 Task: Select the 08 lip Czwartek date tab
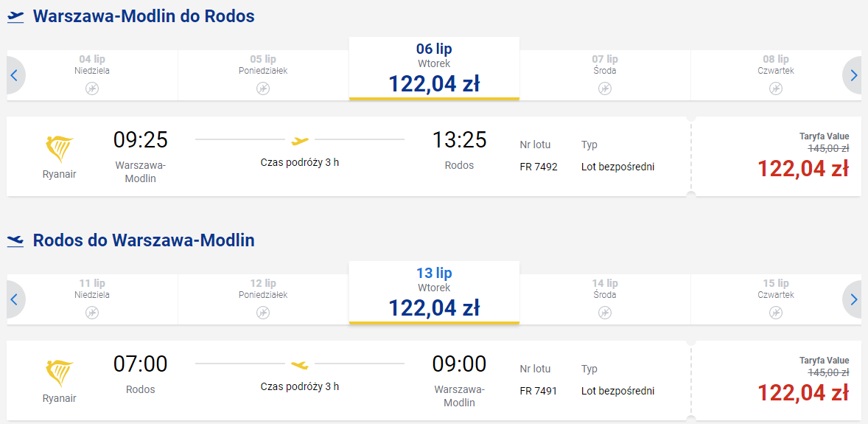click(x=776, y=75)
